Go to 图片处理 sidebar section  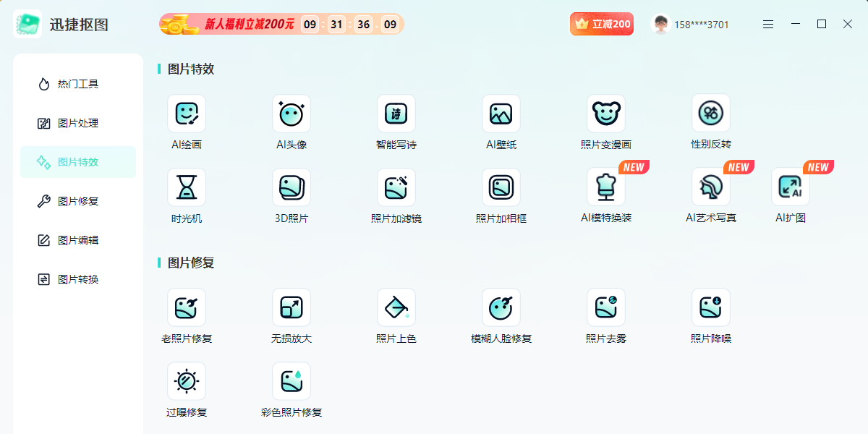(78, 123)
